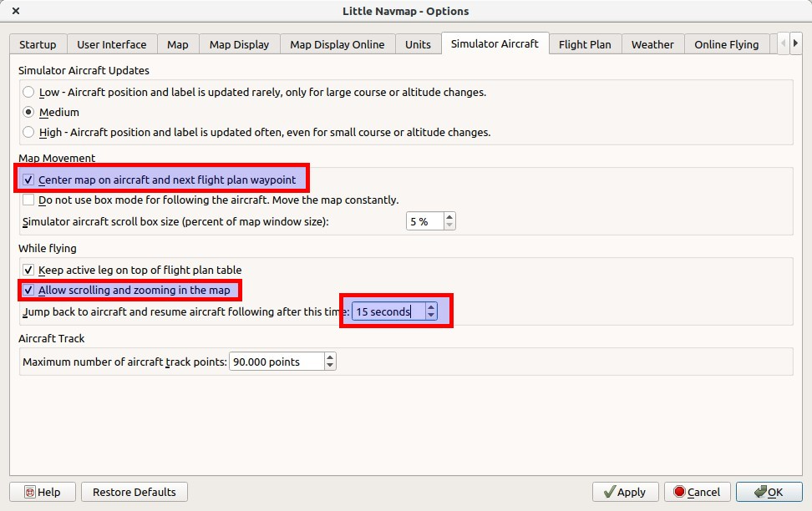
Task: Select the Simulator Aircraft tab
Action: pyautogui.click(x=495, y=43)
